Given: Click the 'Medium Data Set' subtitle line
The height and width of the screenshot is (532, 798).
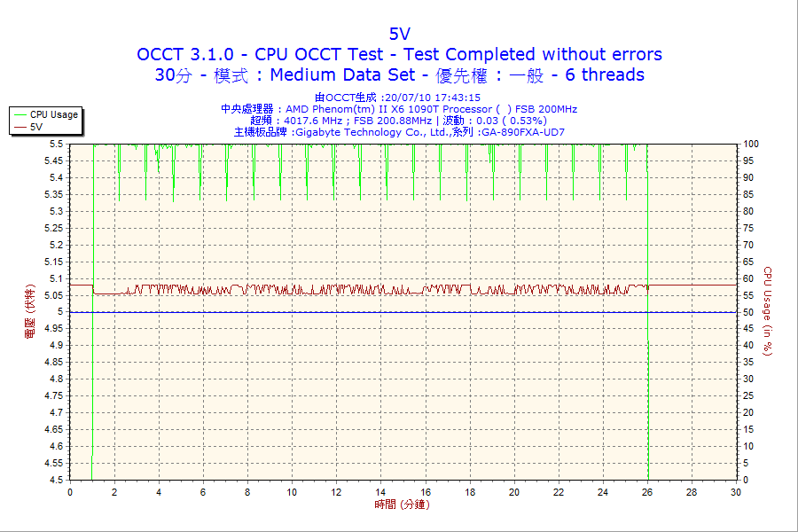Looking at the screenshot, I should (400, 74).
